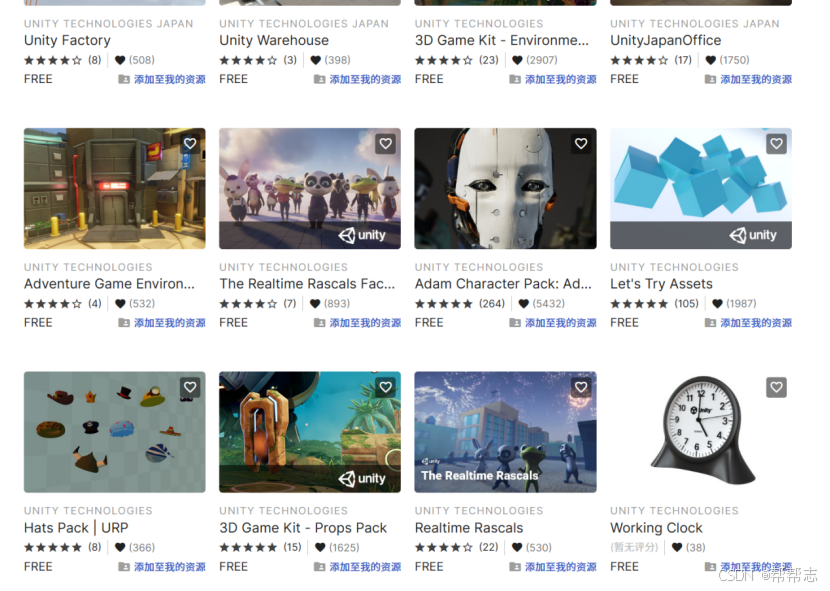Add 3D Game Kit Props Pack to my assets
830x591 pixels.
coord(357,567)
